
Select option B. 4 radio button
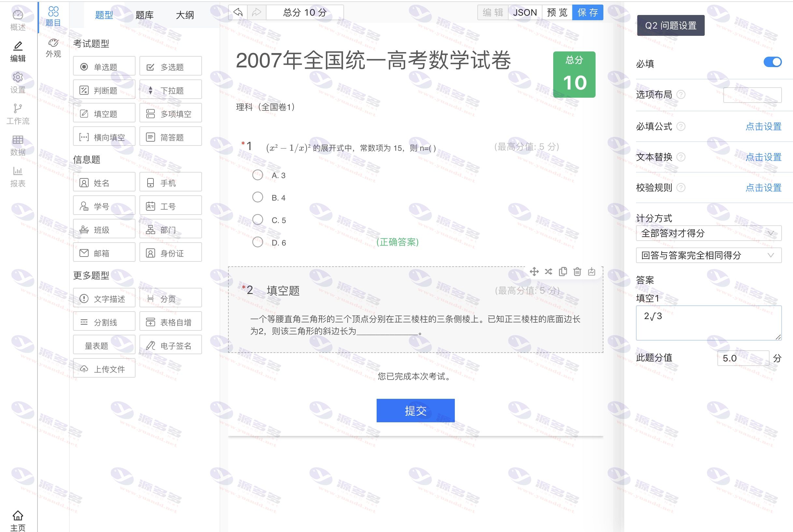point(258,197)
